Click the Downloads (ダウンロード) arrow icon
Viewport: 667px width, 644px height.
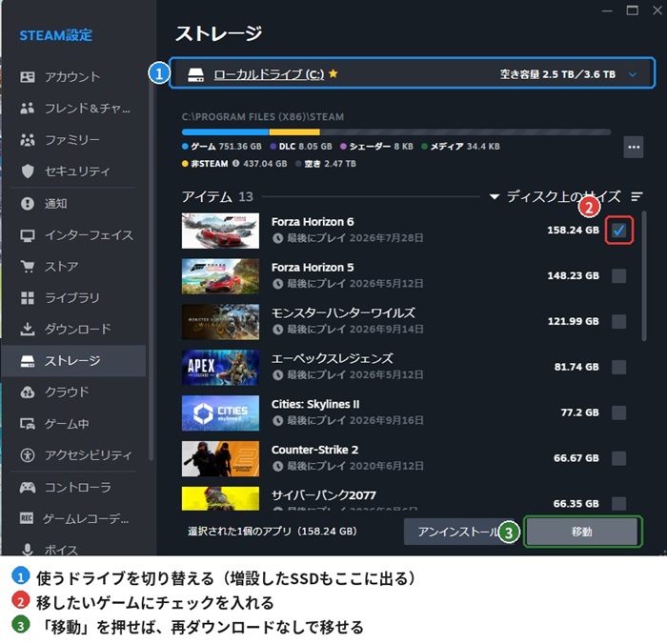point(28,329)
